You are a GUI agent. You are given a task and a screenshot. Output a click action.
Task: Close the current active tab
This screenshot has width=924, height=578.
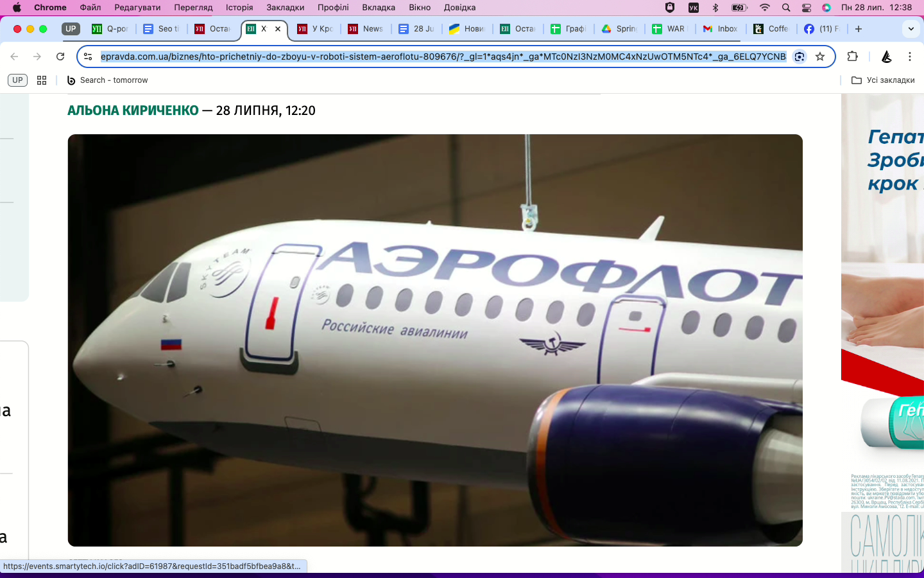pos(278,29)
